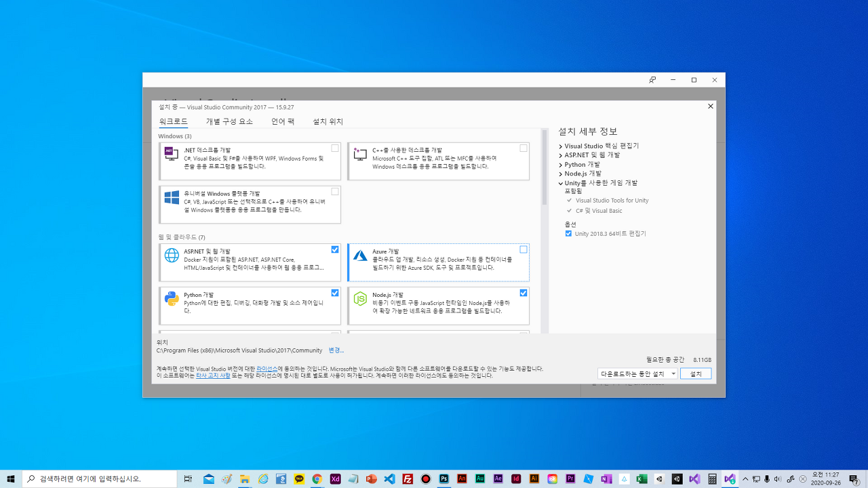Screen dimensions: 868x488
Task: Check the Universal Windows Platform workload
Action: point(335,192)
